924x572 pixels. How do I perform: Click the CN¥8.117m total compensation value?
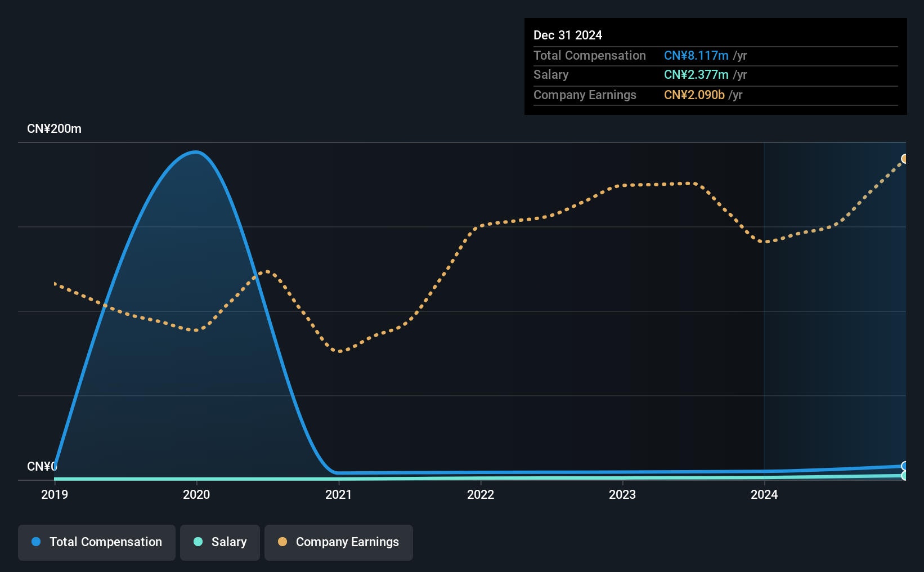click(696, 56)
